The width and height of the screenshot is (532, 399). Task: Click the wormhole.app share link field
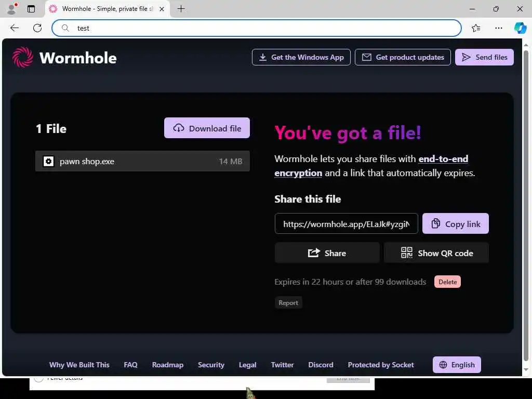[346, 224]
